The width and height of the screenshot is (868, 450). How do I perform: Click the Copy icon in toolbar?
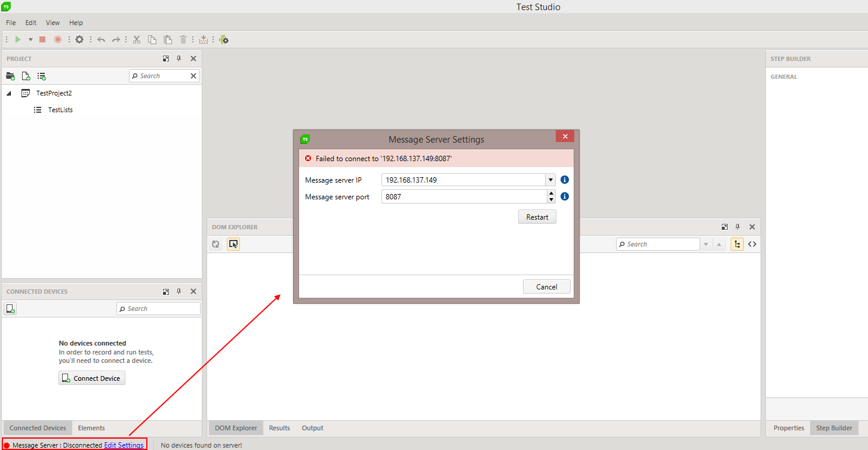coord(152,39)
